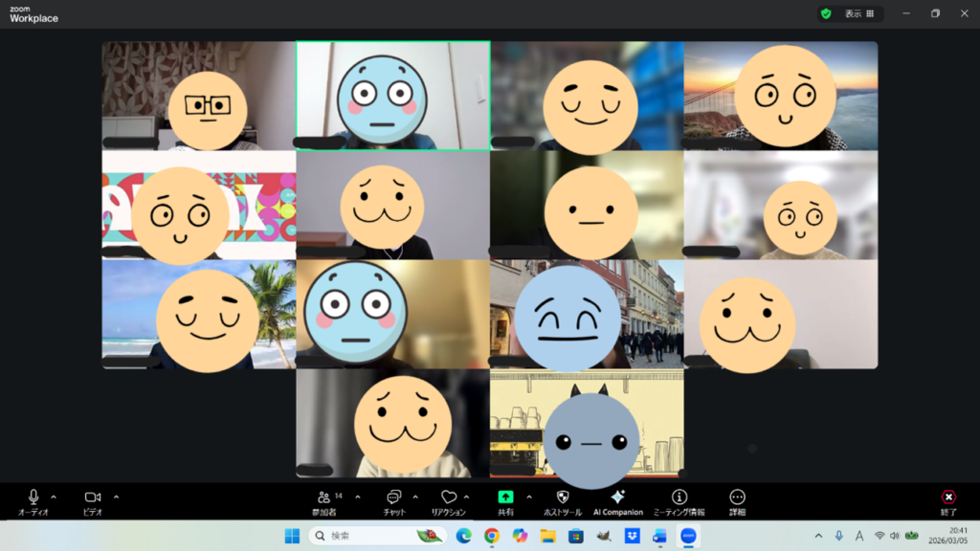Screen dimensions: 980x551
Task: Toggle the ビデオ camera on or off
Action: click(x=93, y=497)
